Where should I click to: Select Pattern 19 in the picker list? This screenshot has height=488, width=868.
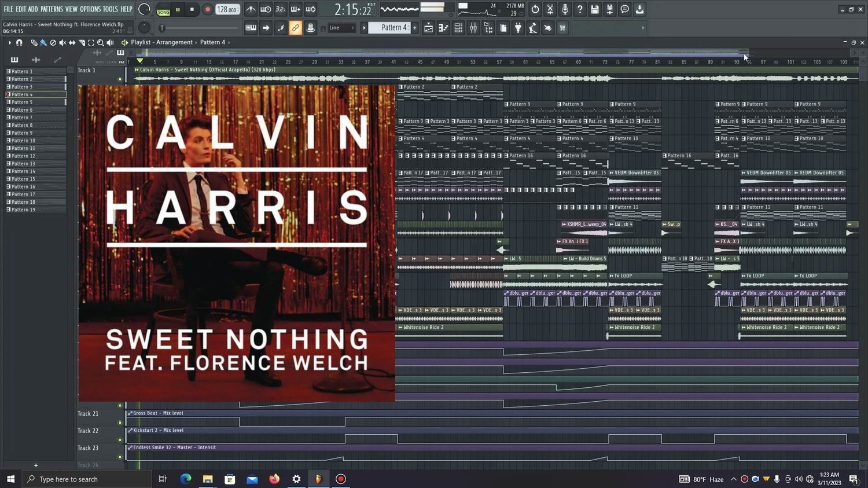click(x=35, y=210)
